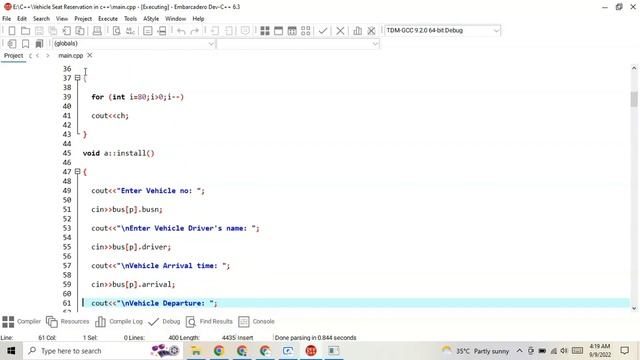Image resolution: width=640 pixels, height=360 pixels.
Task: Open the Edit menu
Action: click(22, 19)
